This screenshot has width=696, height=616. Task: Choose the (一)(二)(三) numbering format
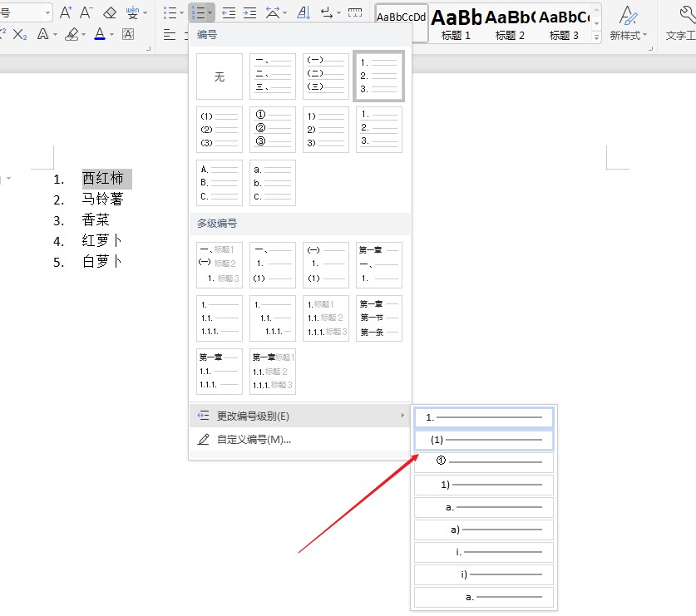pyautogui.click(x=326, y=76)
